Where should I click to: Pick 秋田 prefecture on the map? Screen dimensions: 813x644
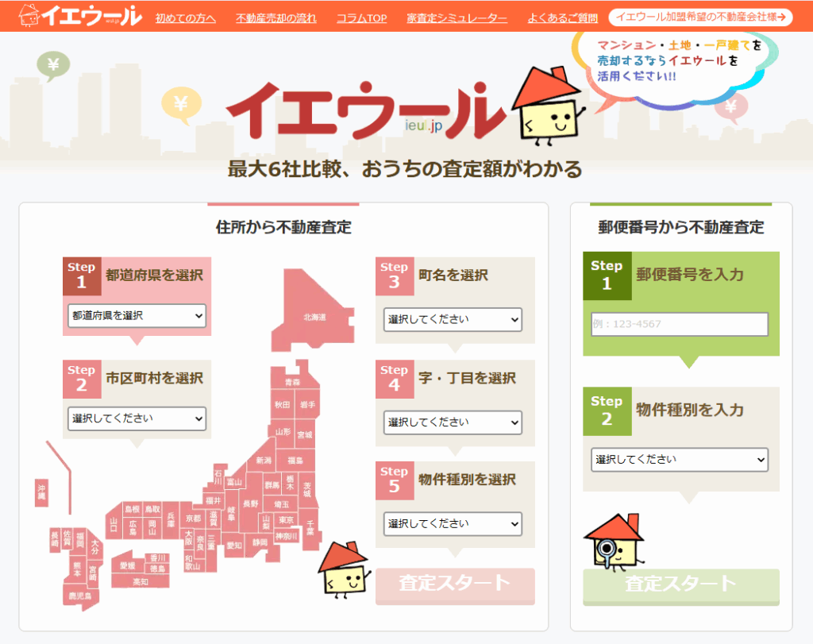tap(282, 404)
